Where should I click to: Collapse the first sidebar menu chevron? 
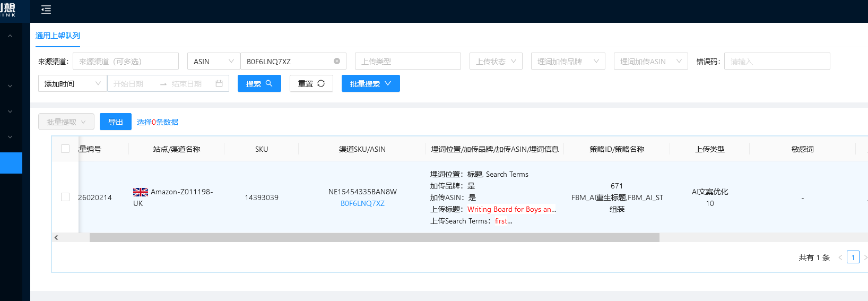click(x=10, y=36)
